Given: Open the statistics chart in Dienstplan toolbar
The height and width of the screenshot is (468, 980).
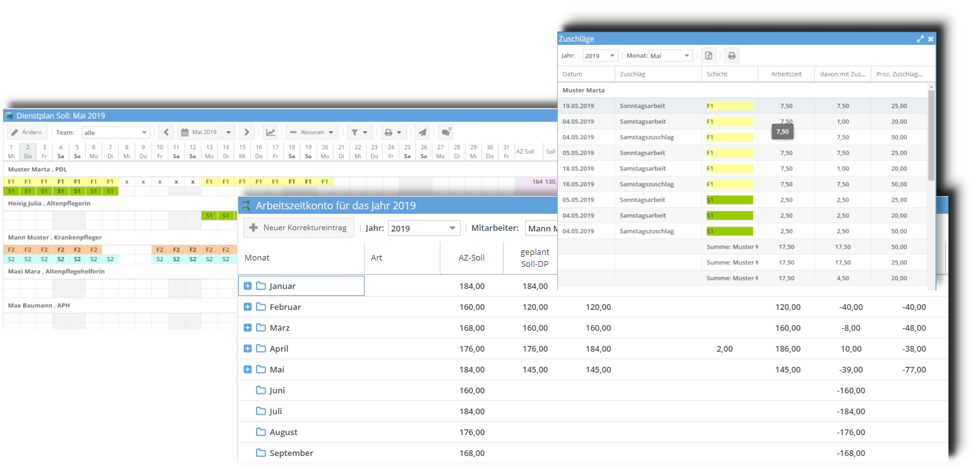Looking at the screenshot, I should [270, 132].
